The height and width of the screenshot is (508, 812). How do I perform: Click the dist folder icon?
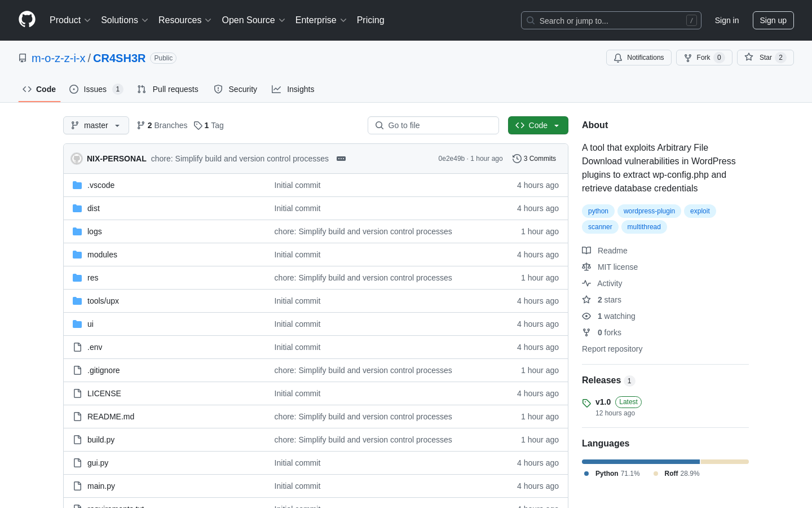[77, 208]
